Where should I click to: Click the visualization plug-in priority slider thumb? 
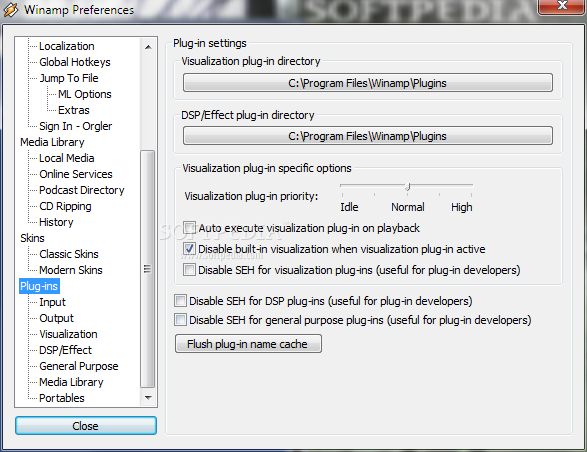click(408, 186)
